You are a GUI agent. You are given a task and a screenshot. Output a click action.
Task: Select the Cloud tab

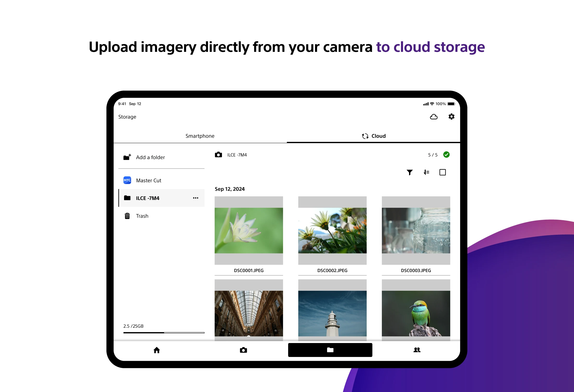tap(373, 136)
